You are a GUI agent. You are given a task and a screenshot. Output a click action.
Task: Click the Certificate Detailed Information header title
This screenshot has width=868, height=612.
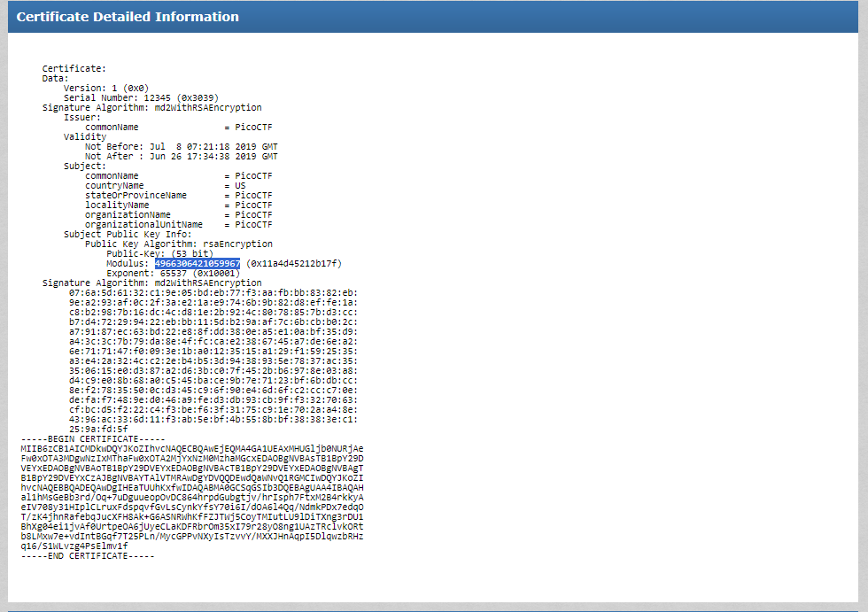(x=128, y=17)
